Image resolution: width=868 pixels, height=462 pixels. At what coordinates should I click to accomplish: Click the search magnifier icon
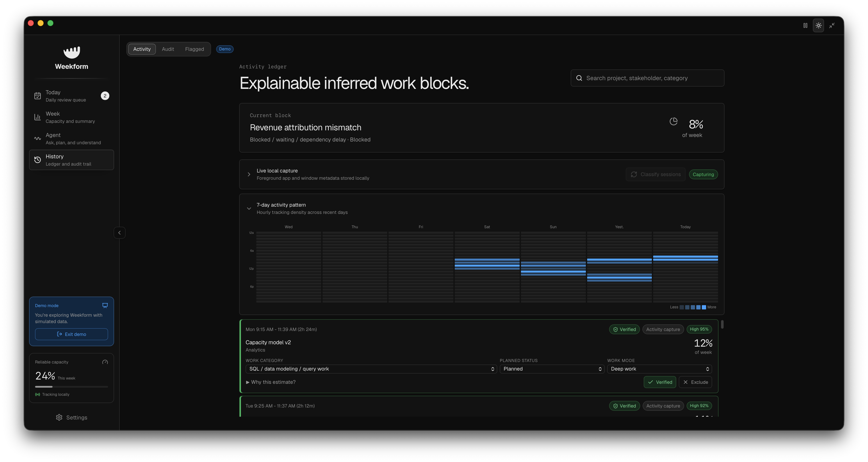tap(579, 78)
